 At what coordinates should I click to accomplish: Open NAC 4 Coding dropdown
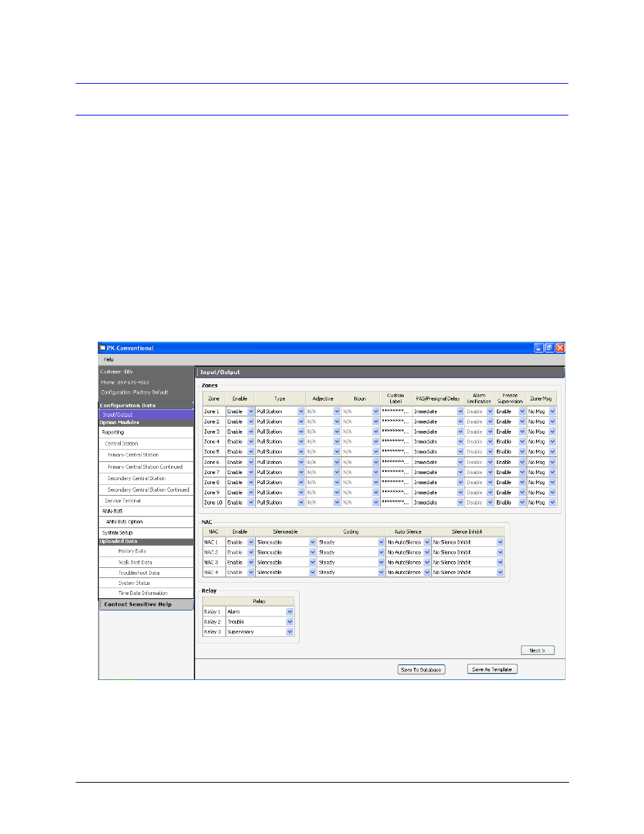tap(381, 573)
